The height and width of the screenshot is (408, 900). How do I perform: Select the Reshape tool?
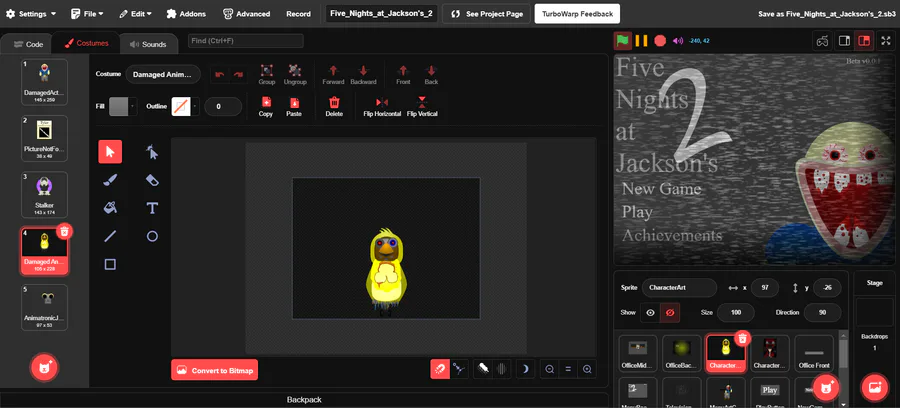[152, 151]
